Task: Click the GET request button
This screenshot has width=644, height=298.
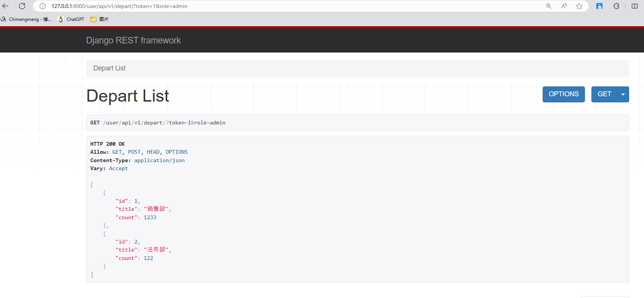Action: (x=604, y=94)
